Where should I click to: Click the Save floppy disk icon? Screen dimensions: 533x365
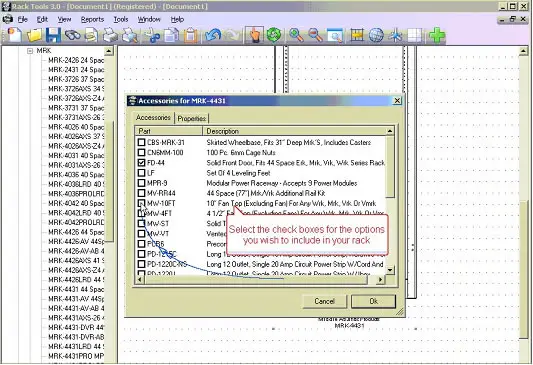click(x=53, y=35)
